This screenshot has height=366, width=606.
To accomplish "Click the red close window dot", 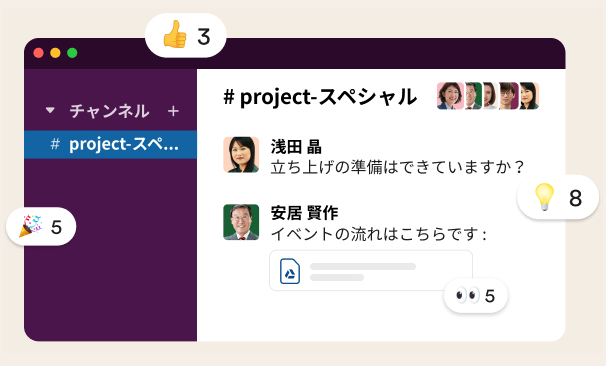I will pyautogui.click(x=38, y=53).
